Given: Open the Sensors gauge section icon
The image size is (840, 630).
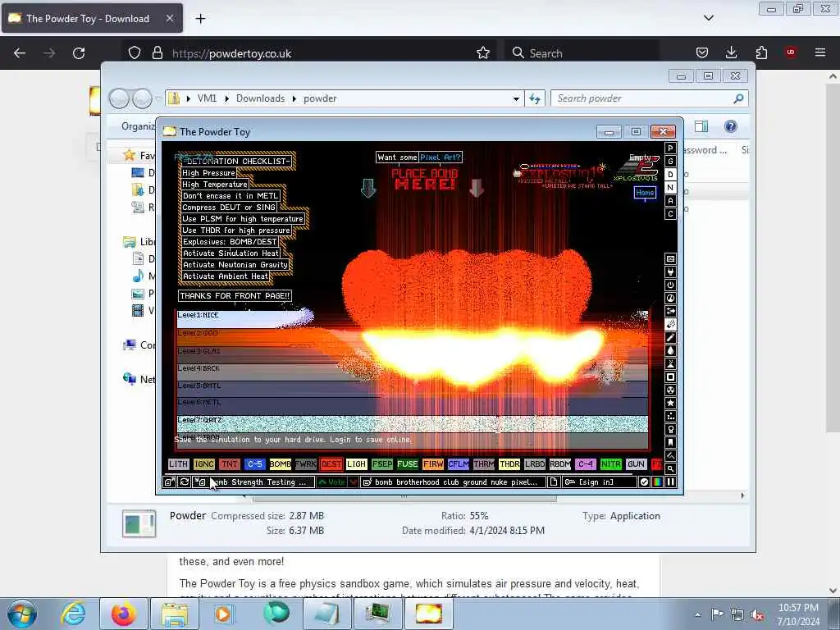Looking at the screenshot, I should (670, 299).
